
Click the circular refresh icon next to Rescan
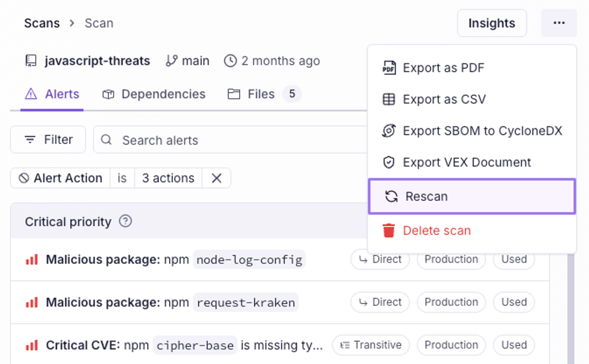click(388, 196)
